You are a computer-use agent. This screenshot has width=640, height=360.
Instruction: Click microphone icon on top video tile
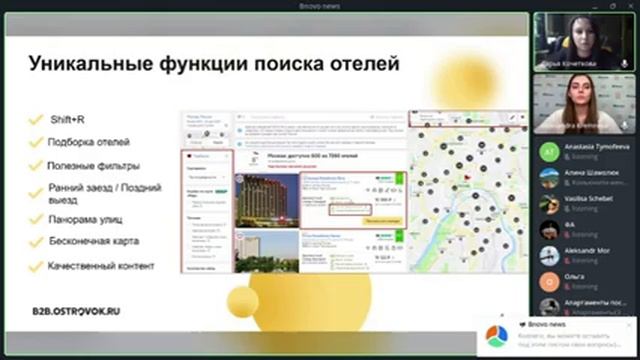tap(624, 64)
